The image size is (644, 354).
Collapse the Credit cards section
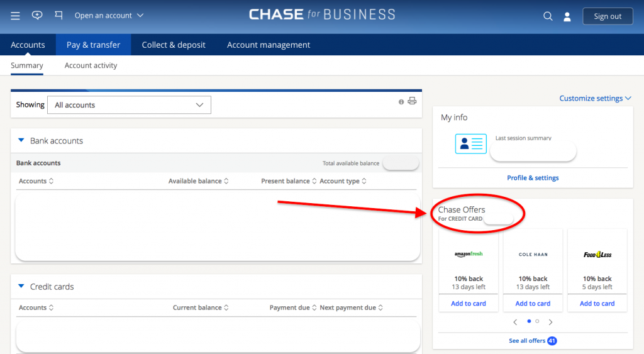coord(21,286)
